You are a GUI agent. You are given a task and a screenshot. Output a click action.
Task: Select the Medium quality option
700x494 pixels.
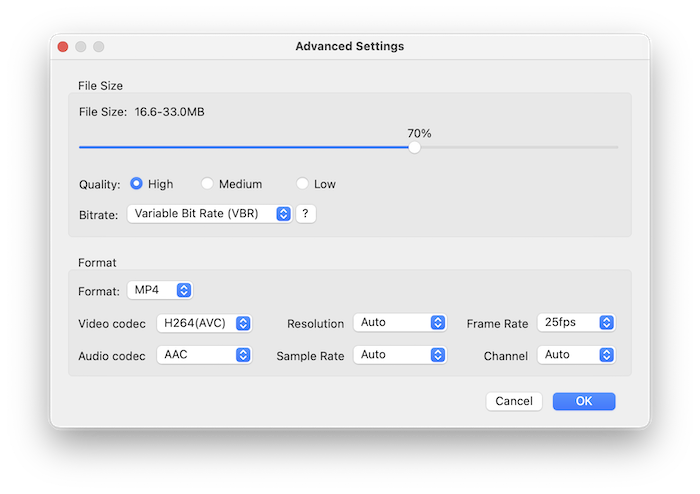pos(208,184)
